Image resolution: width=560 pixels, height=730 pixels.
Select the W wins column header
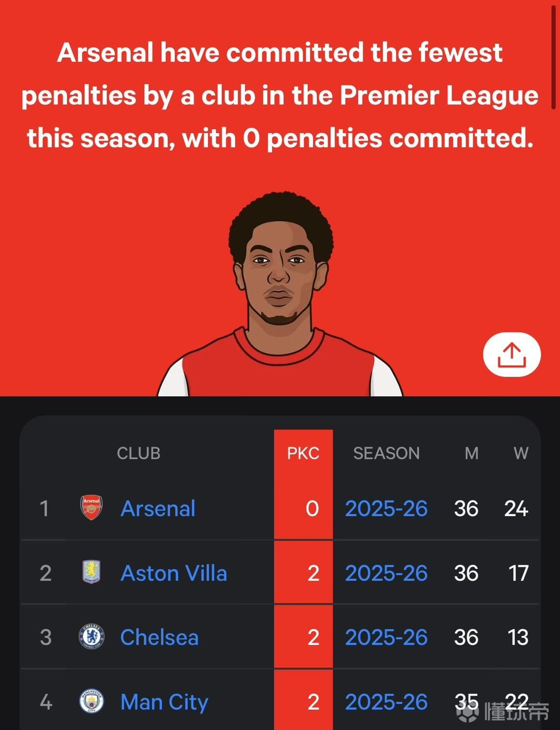[x=521, y=453]
